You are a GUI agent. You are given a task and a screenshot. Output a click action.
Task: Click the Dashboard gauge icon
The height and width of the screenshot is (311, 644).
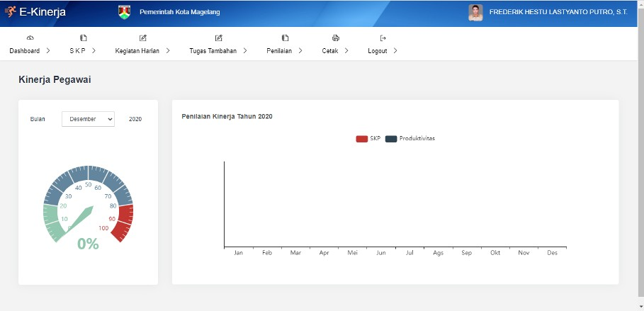coord(29,38)
